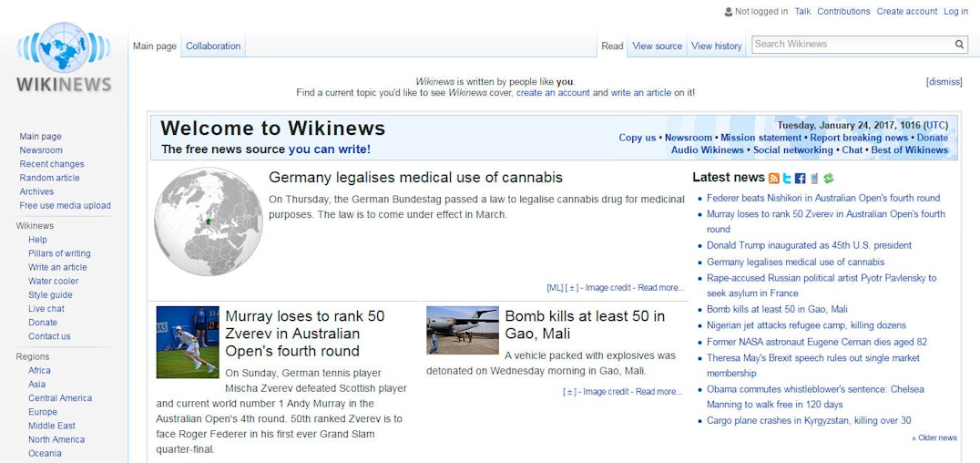This screenshot has height=463, width=980.
Task: Open the Talk link in the top bar
Action: pos(802,11)
